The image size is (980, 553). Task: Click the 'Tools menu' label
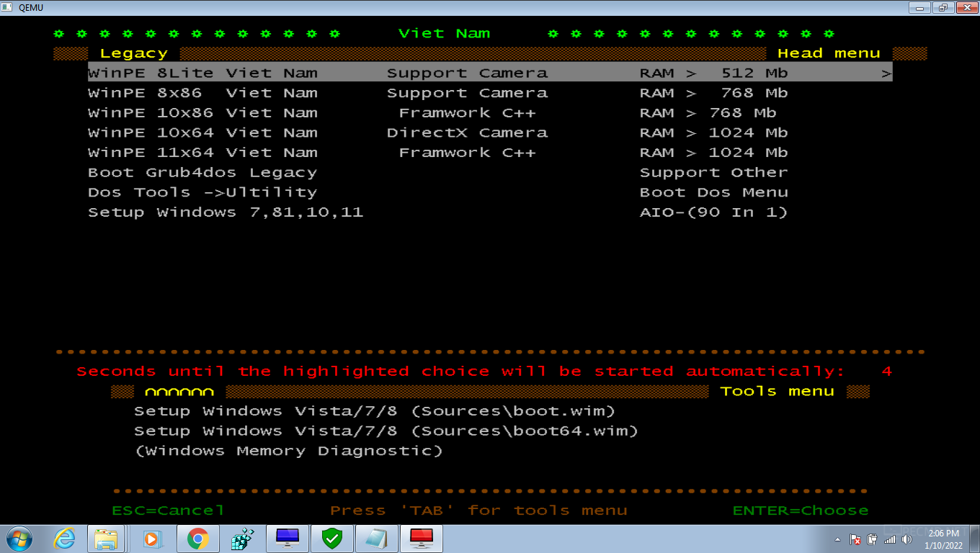pos(778,391)
